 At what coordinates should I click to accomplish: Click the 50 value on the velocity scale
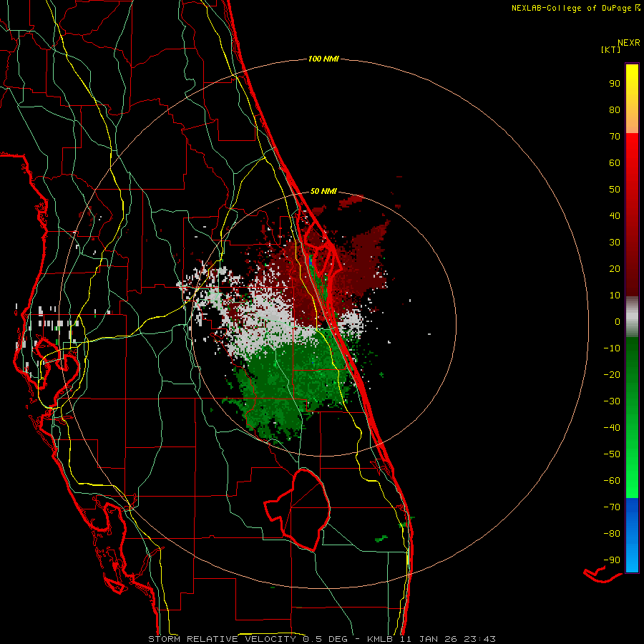615,190
